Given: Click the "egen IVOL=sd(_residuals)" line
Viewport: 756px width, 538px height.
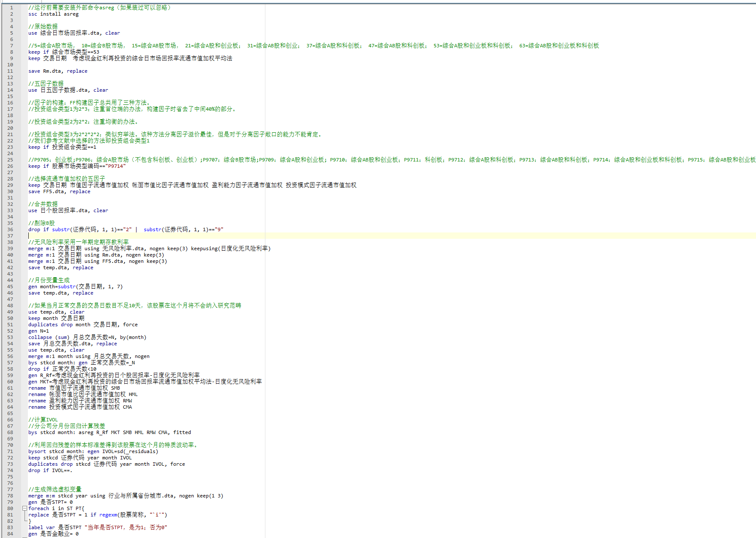Looking at the screenshot, I should click(93, 451).
